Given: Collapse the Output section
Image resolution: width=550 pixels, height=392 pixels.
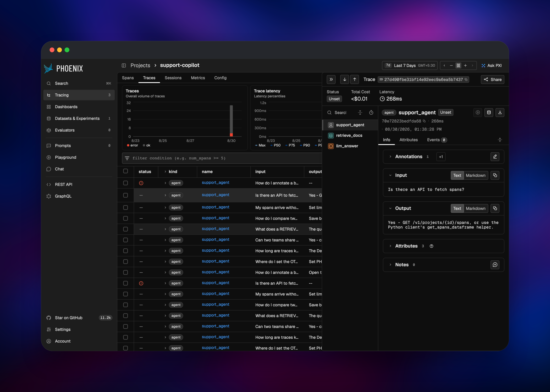Looking at the screenshot, I should [x=390, y=208].
